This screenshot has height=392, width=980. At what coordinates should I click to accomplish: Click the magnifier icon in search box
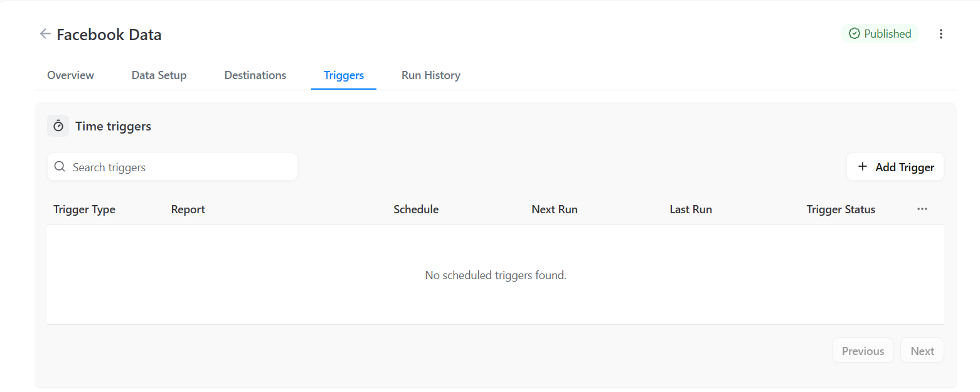click(x=60, y=167)
